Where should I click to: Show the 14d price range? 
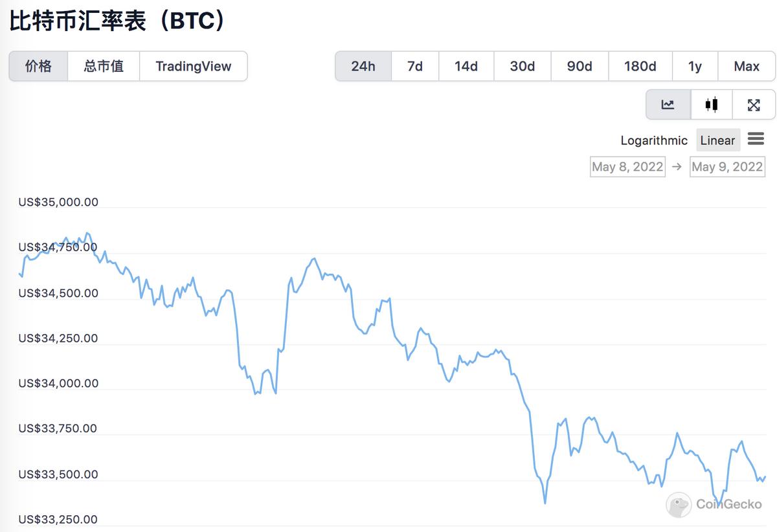[x=466, y=66]
